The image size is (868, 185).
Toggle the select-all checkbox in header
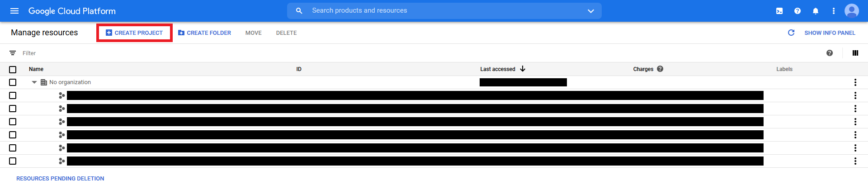(x=13, y=70)
